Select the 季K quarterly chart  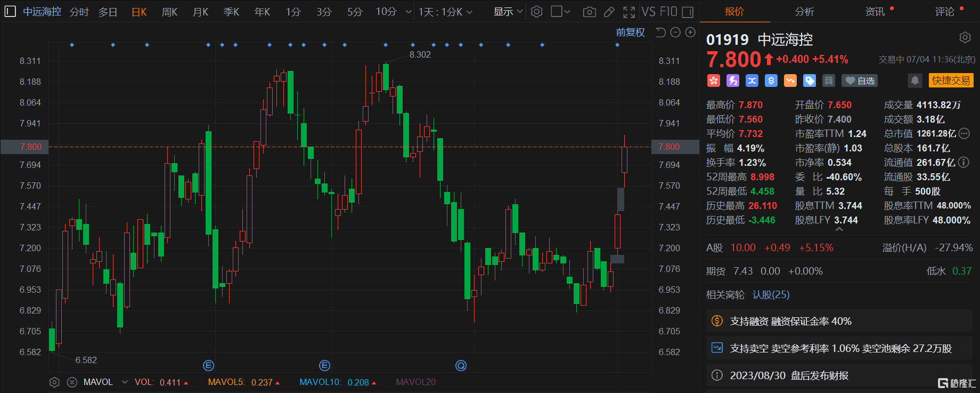[x=231, y=12]
